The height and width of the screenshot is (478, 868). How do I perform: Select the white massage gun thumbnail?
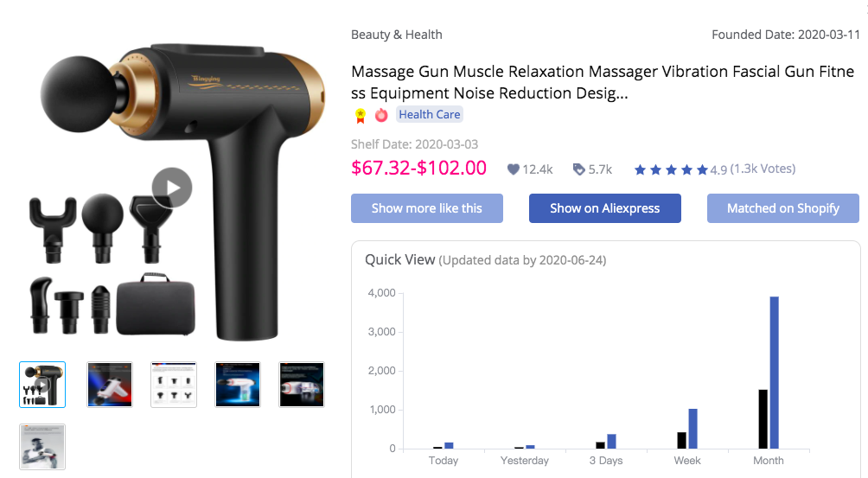coord(110,385)
